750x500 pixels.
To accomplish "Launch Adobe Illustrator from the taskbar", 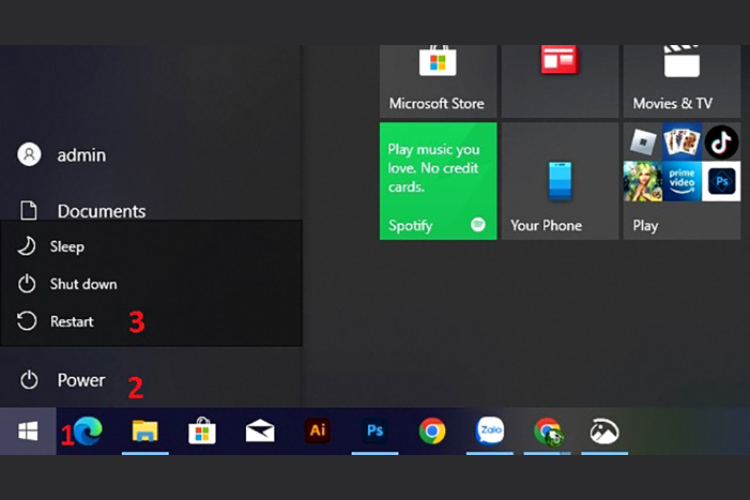I will pos(317,431).
